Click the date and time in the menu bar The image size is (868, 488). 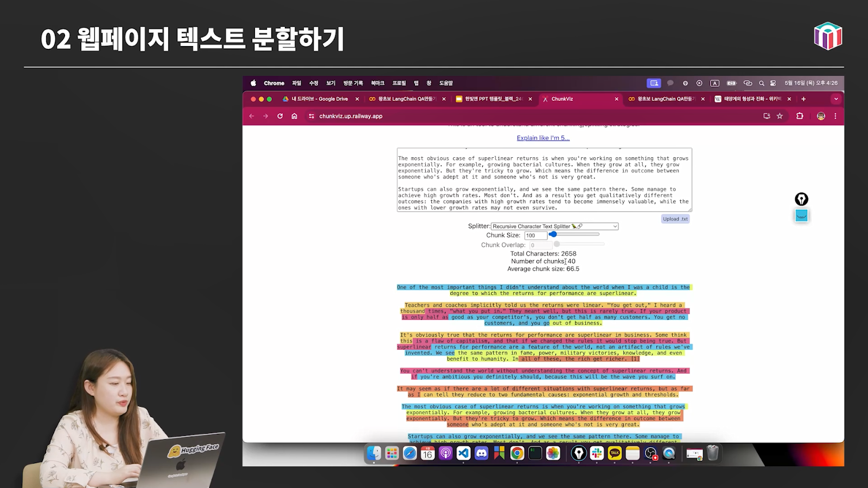tap(811, 83)
